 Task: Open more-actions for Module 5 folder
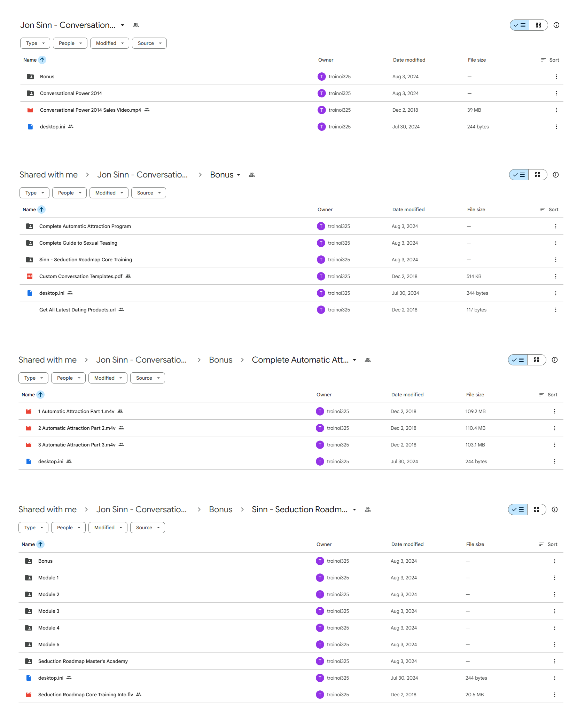coord(554,644)
